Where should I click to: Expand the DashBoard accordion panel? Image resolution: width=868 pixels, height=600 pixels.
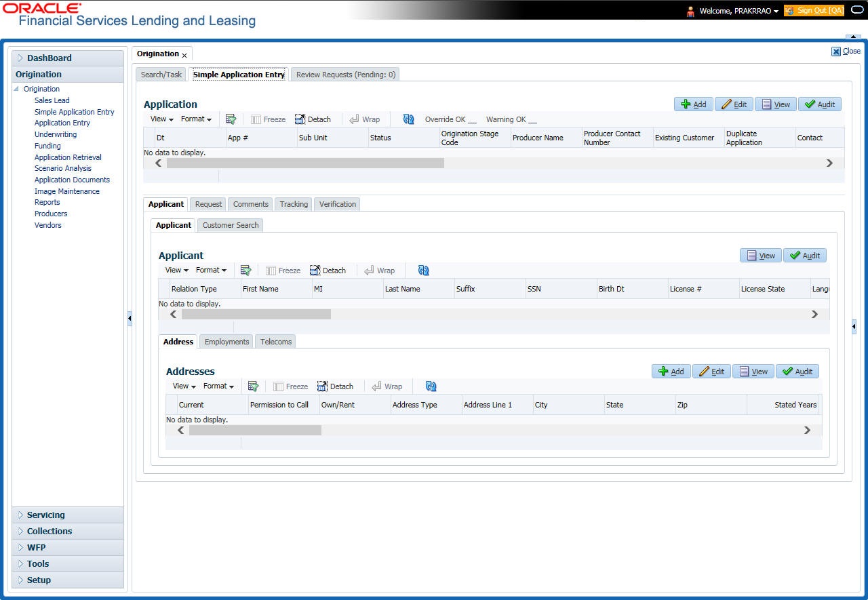tap(68, 58)
